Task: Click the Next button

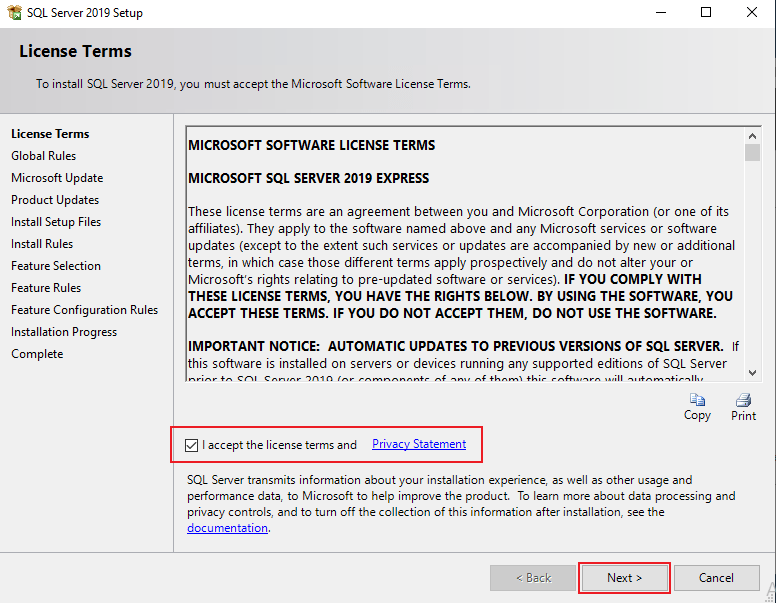Action: [x=624, y=578]
